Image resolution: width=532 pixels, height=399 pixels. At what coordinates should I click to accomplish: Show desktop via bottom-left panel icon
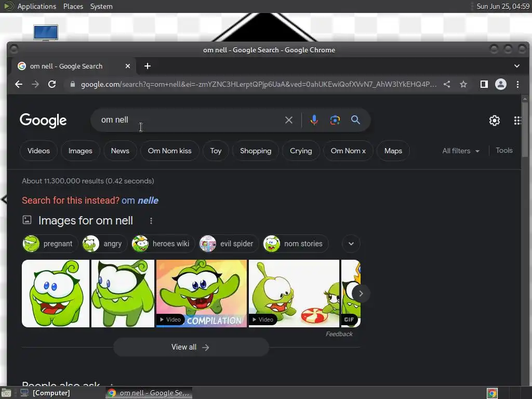[6, 393]
